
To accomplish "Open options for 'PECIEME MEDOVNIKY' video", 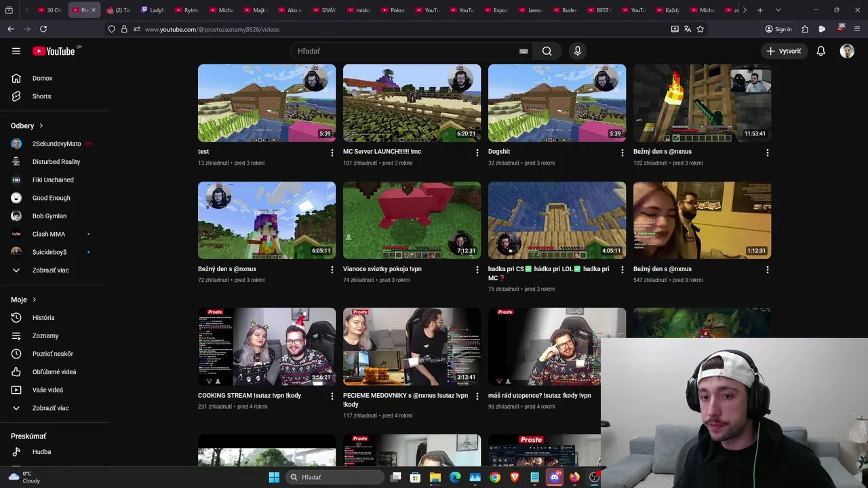I will (x=477, y=396).
